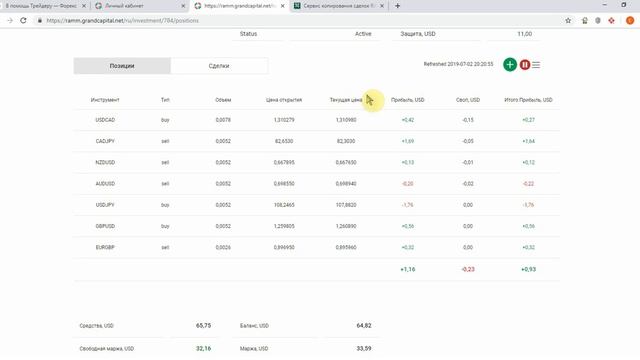The image size is (640, 360).
Task: Click the padlock site info icon
Action: tap(40, 20)
